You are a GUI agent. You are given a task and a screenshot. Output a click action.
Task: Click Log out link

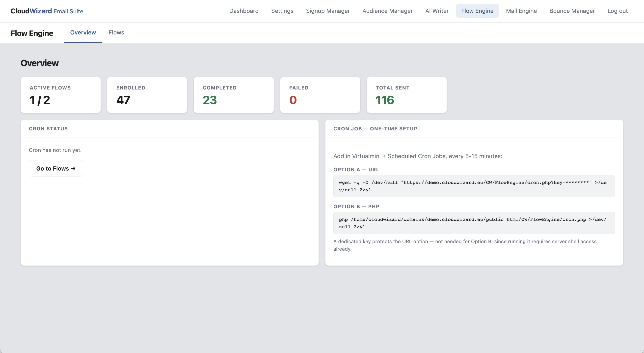[x=617, y=11]
